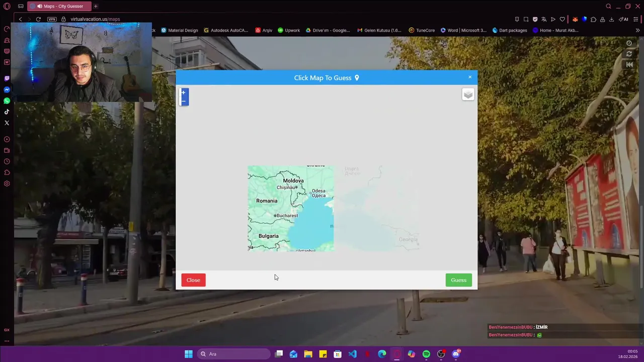Screen dimensions: 644x362
Task: Open the Arşiv bookmark
Action: click(264, 30)
